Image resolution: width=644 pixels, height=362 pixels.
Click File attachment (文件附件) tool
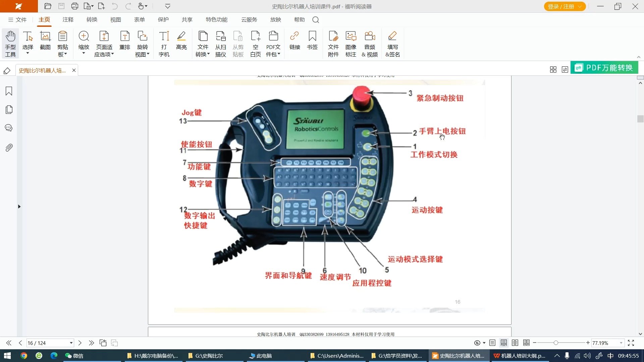coord(333,44)
